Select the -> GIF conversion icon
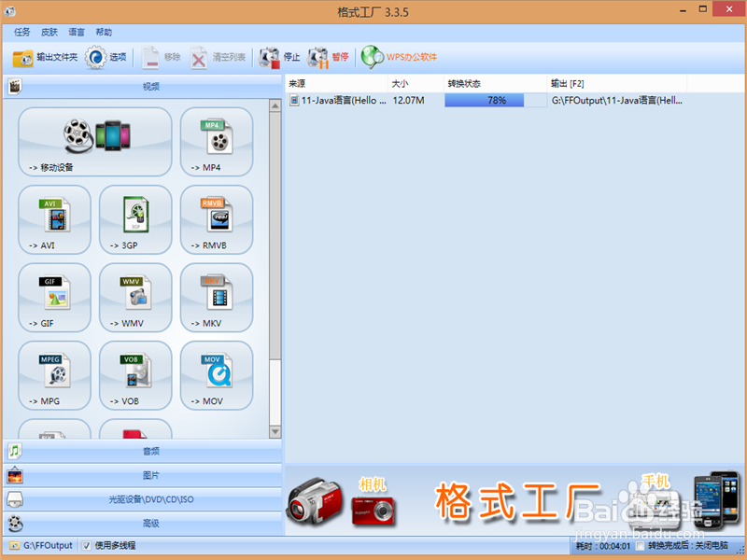Viewport: 747px width, 560px height. pos(54,298)
